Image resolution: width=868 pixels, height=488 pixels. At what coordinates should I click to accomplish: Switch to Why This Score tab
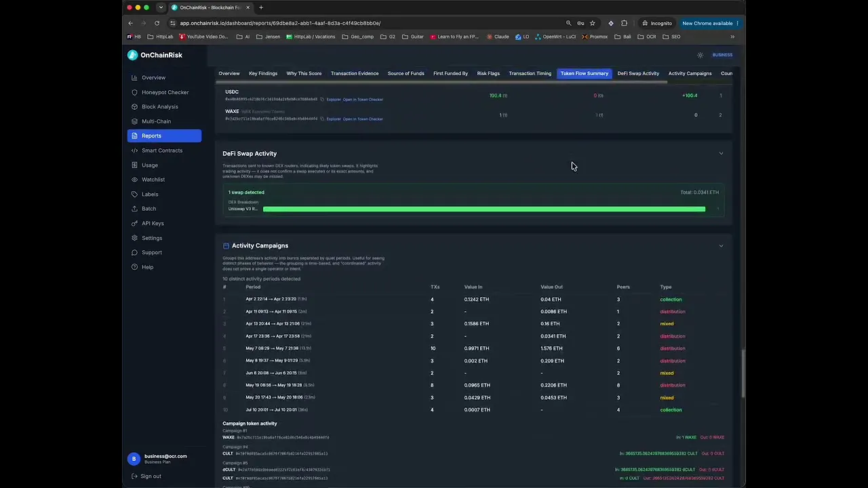click(x=304, y=73)
